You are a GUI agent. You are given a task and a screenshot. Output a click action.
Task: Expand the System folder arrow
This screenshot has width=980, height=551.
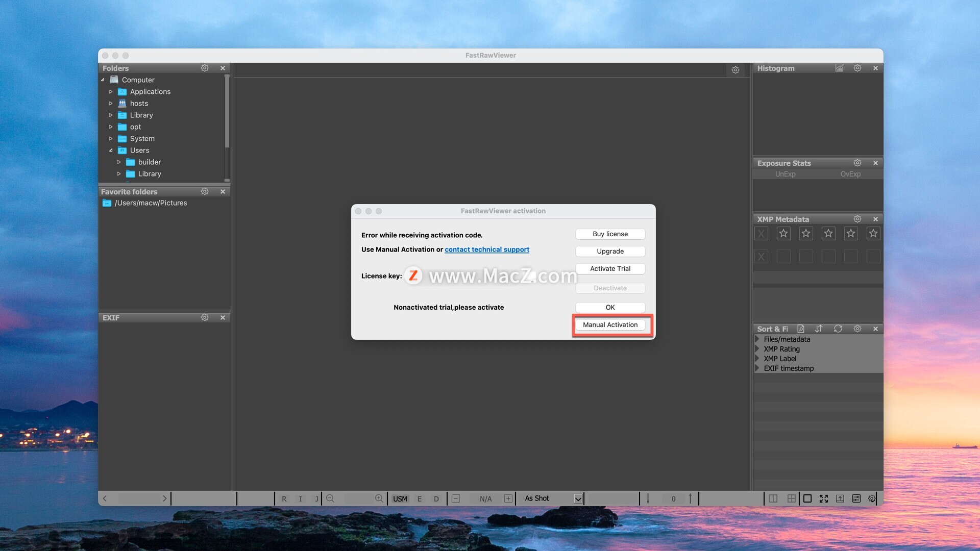point(111,139)
